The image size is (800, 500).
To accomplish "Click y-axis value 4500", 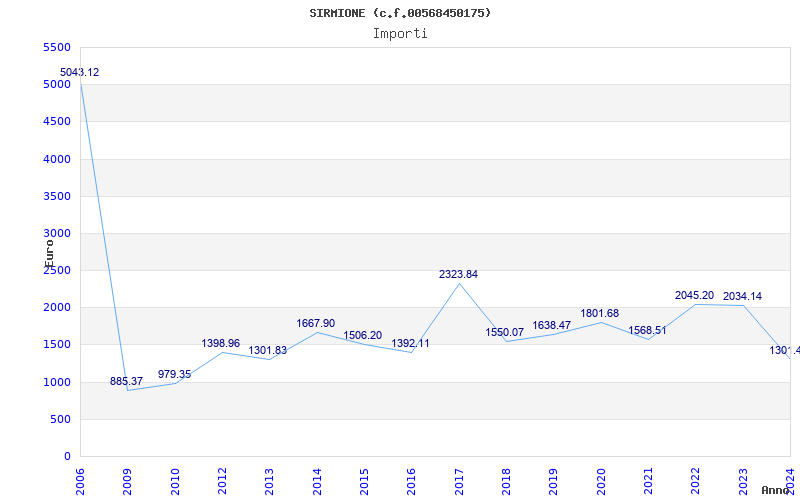I will coord(57,122).
